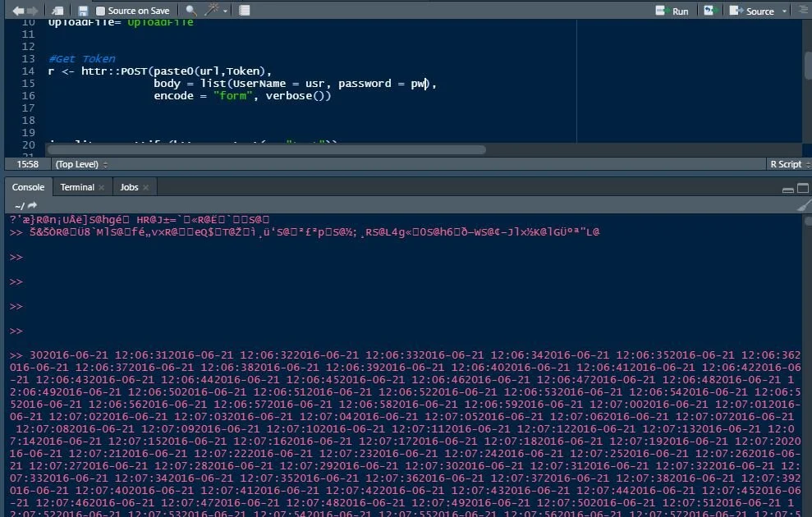The width and height of the screenshot is (812, 517).
Task: Open the code tools magic wand icon
Action: 211,10
